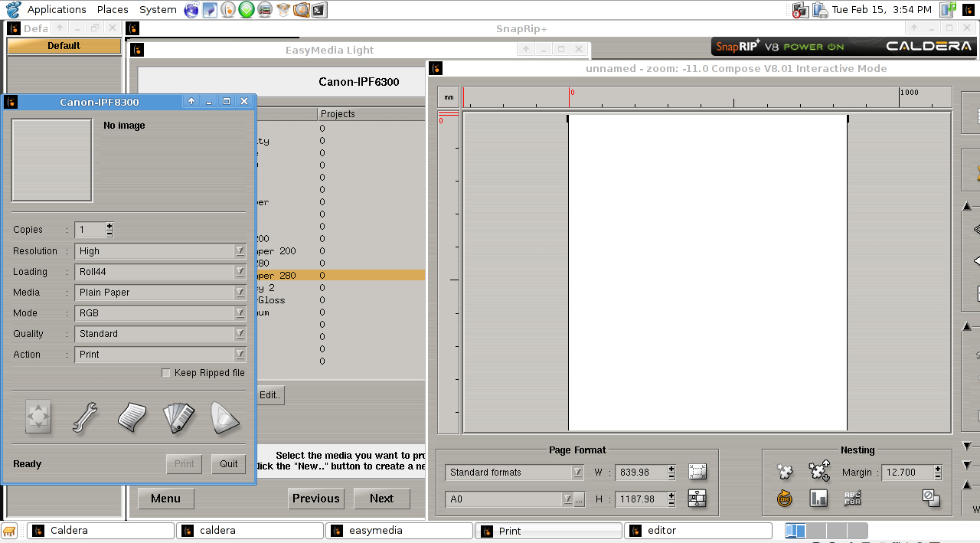Click the Margin value stepper
The width and height of the screenshot is (980, 543).
(938, 473)
